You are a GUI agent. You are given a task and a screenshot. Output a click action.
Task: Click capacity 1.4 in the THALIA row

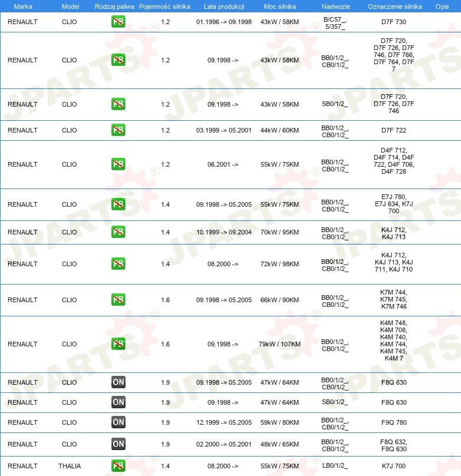(x=165, y=466)
